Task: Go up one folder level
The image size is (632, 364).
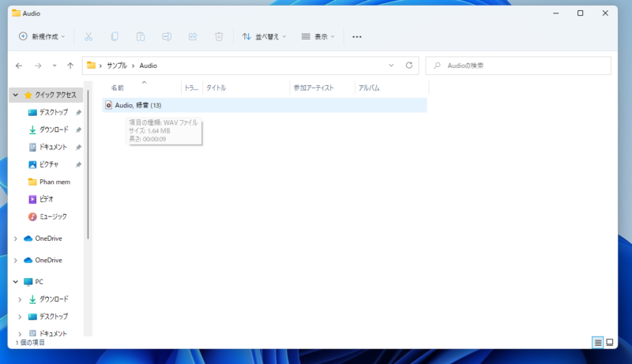Action: (70, 66)
